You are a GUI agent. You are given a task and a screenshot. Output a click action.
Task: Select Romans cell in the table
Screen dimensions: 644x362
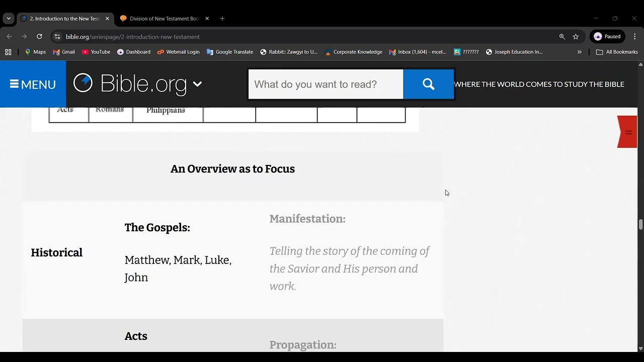pyautogui.click(x=110, y=110)
